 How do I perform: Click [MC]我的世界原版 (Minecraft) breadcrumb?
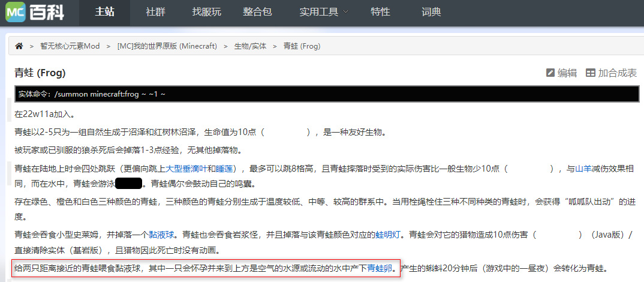tap(167, 46)
